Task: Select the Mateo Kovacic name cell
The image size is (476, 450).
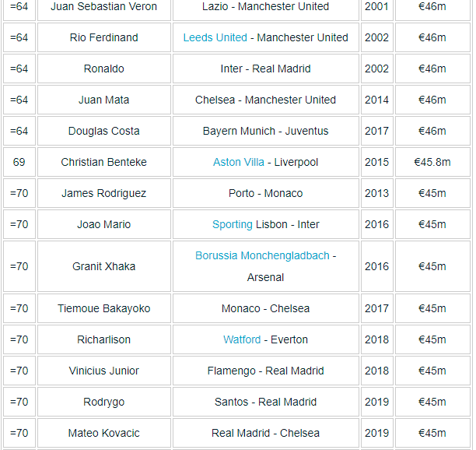Action: tap(103, 433)
